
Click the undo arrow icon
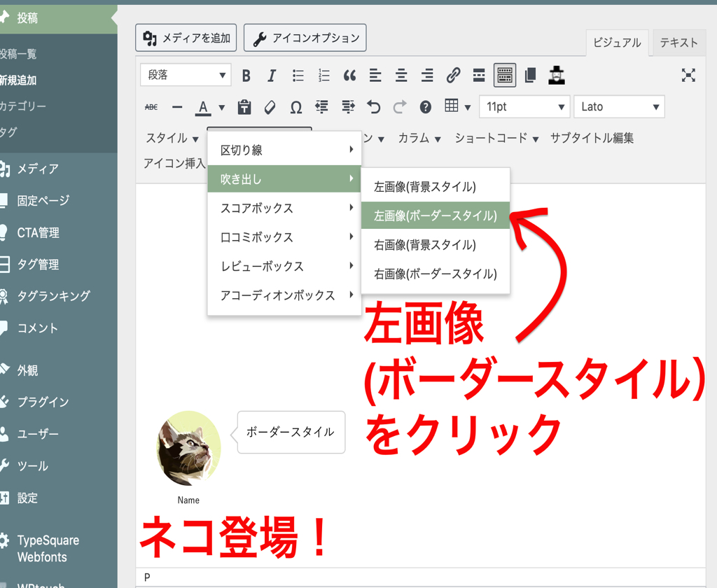[x=374, y=107]
